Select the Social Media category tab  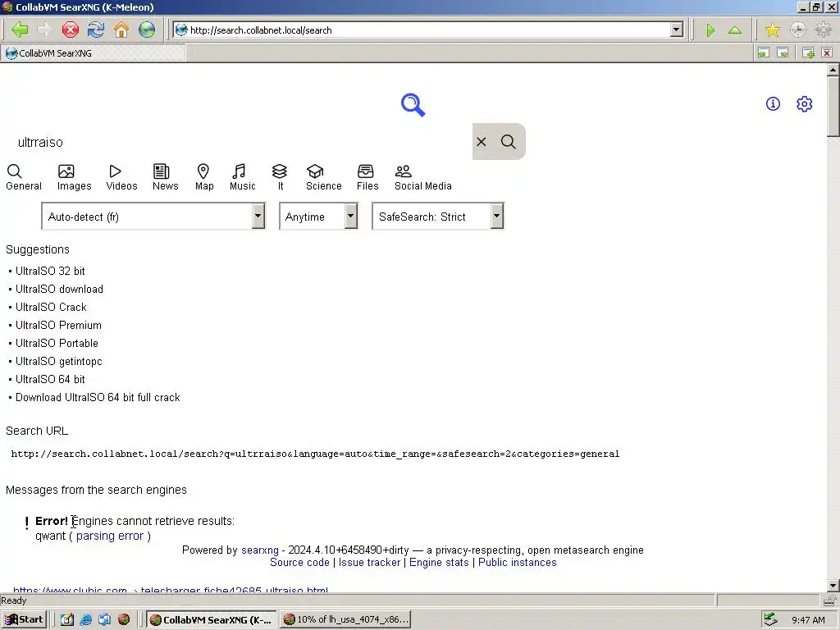[x=422, y=177]
